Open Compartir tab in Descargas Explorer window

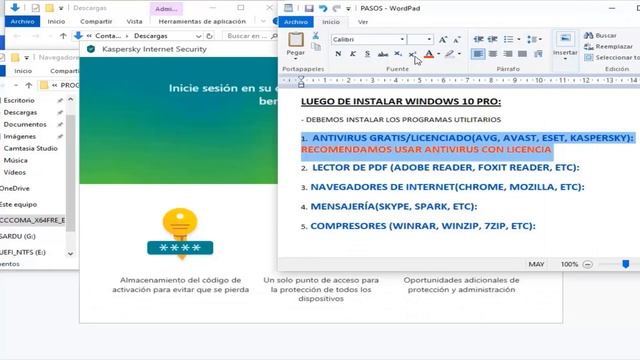[96, 21]
